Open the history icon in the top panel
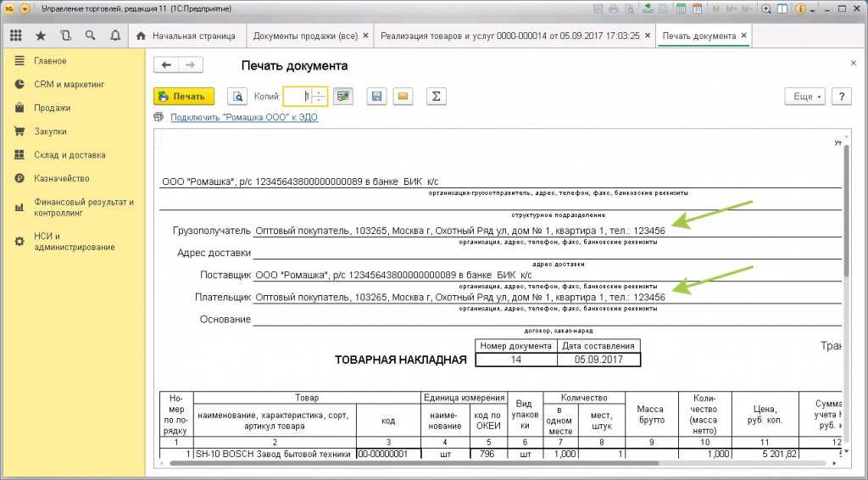Viewport: 868px width, 480px height. click(x=65, y=36)
